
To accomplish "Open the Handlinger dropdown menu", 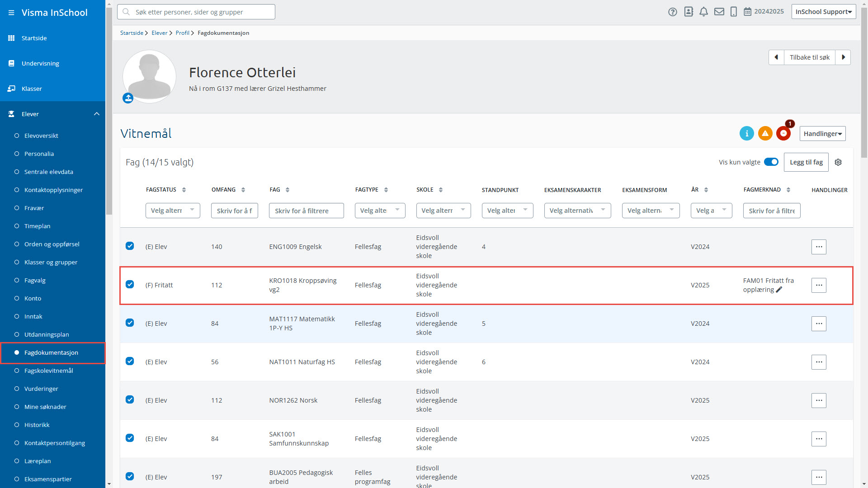I will pyautogui.click(x=822, y=134).
